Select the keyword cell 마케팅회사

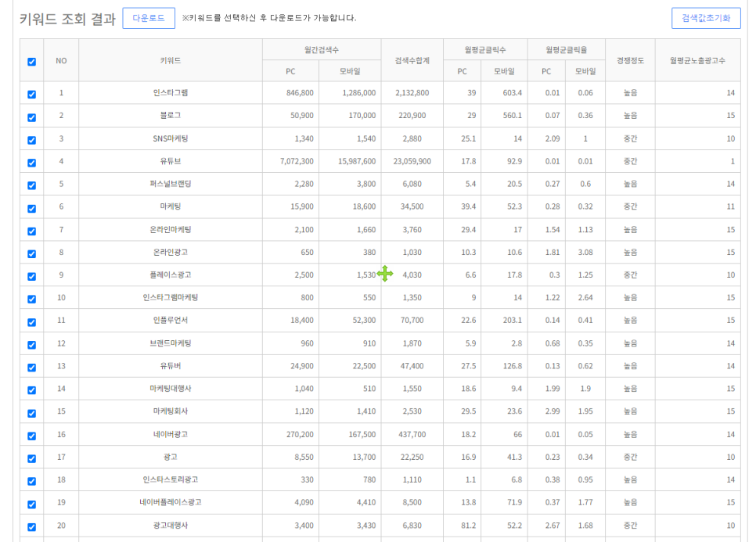[x=171, y=411]
